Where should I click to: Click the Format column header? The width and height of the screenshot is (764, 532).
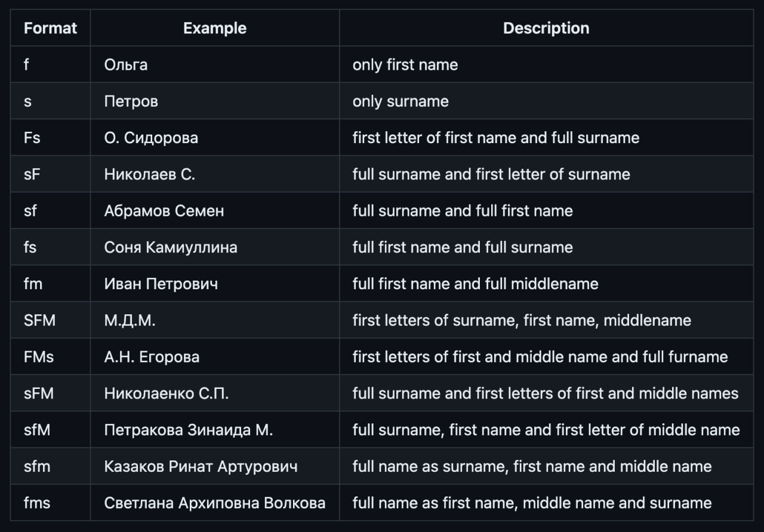[50, 28]
